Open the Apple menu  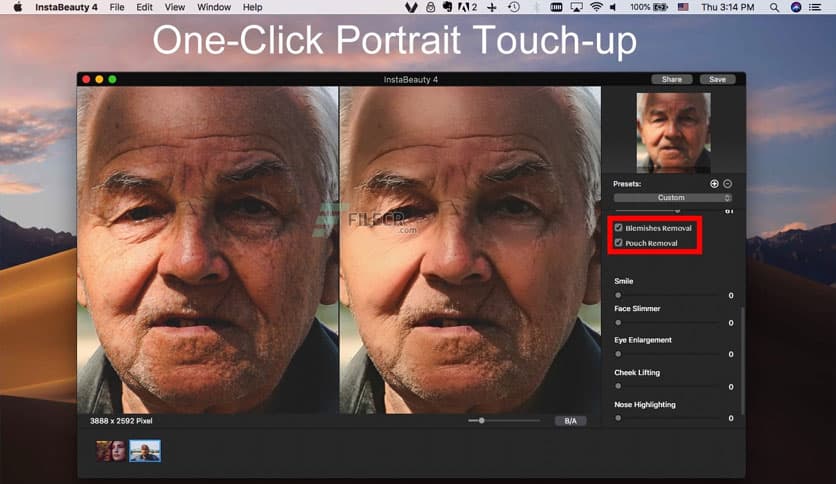(17, 7)
